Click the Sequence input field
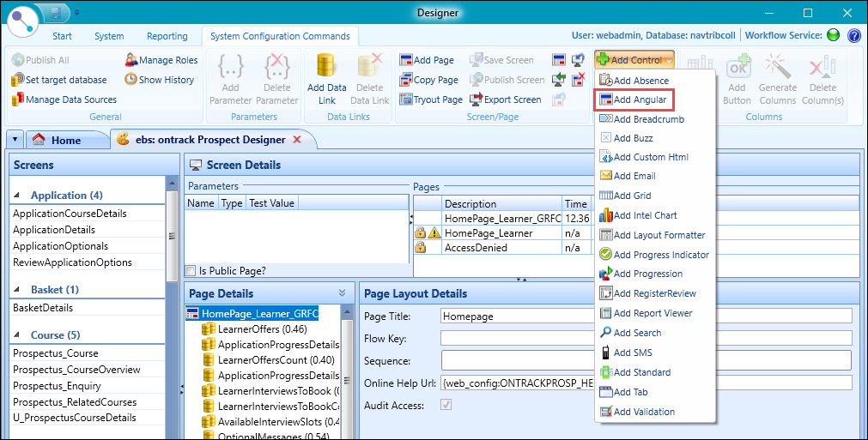 (x=646, y=360)
